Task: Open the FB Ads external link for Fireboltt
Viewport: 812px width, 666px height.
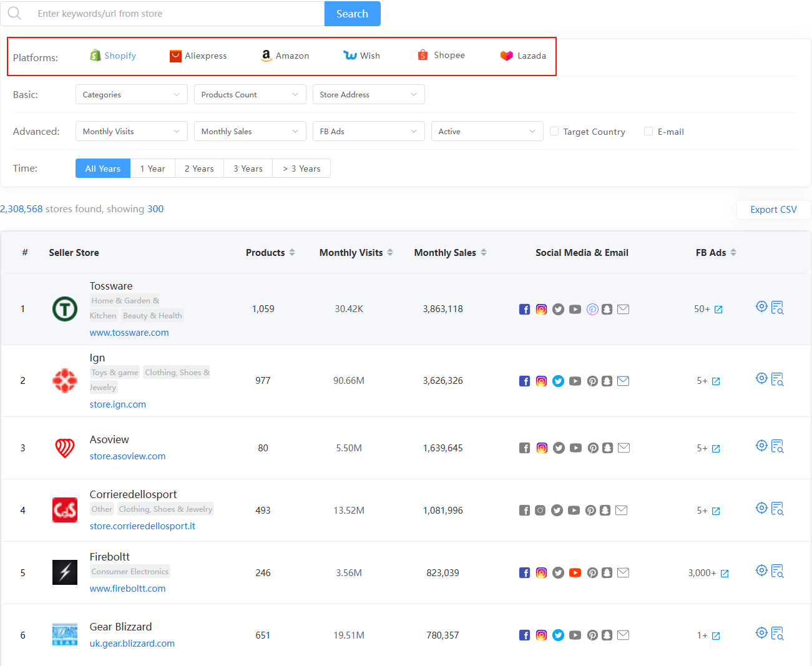Action: 725,573
